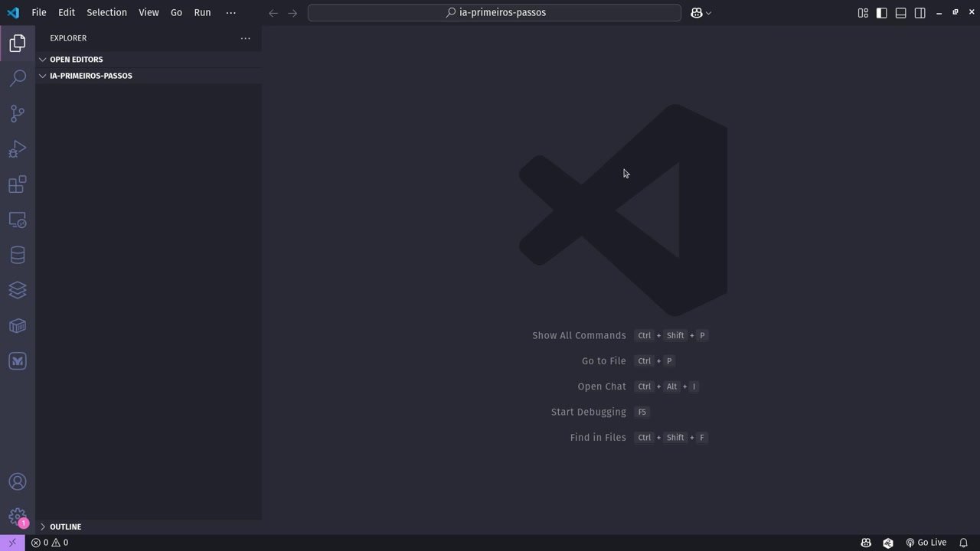Open the Remote Explorer view
Image resolution: width=980 pixels, height=551 pixels.
[17, 220]
